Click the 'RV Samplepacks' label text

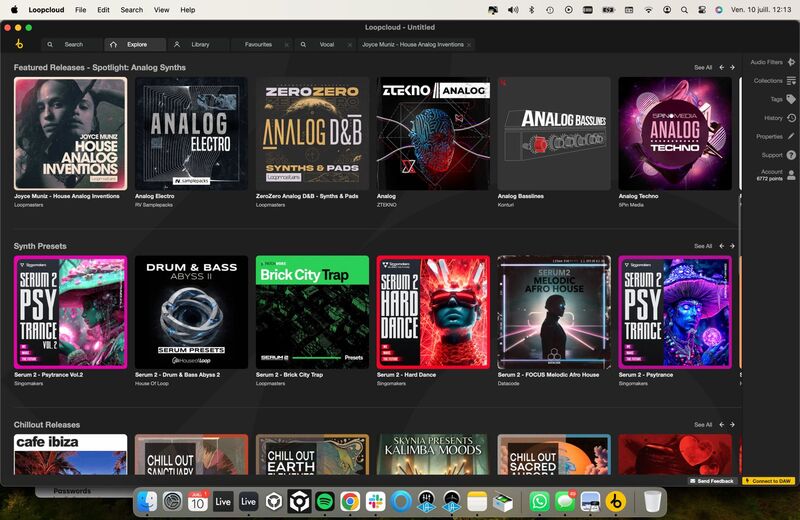coord(154,205)
